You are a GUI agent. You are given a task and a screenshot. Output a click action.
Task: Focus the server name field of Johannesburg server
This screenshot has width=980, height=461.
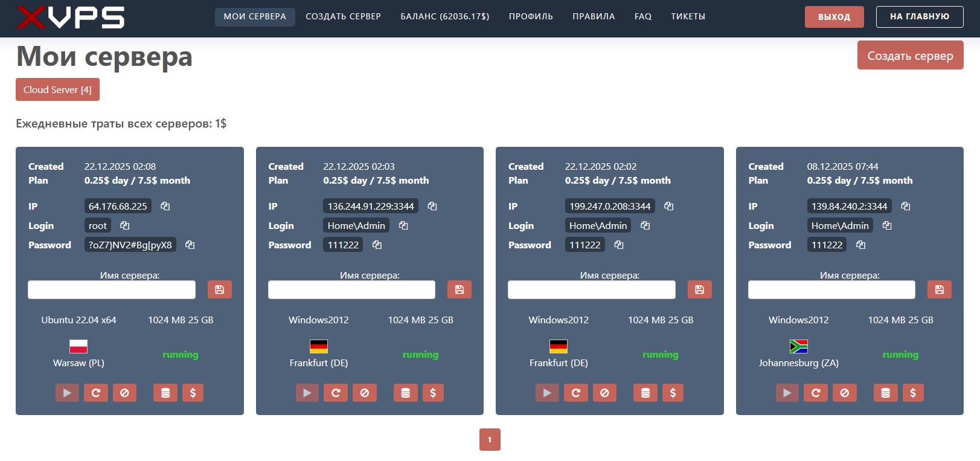pos(831,289)
